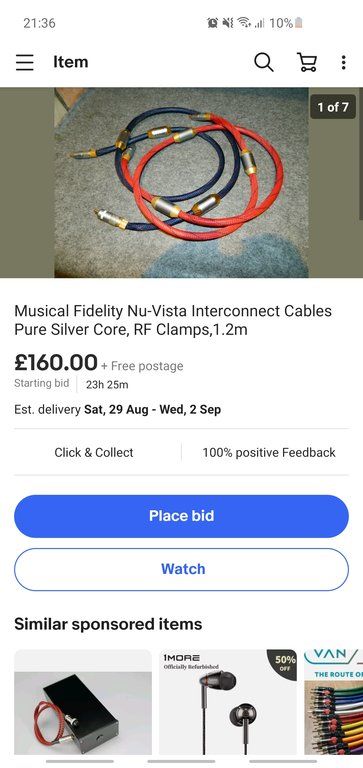363x768 pixels.
Task: Open the sponsored black box amplifier item
Action: point(83,702)
